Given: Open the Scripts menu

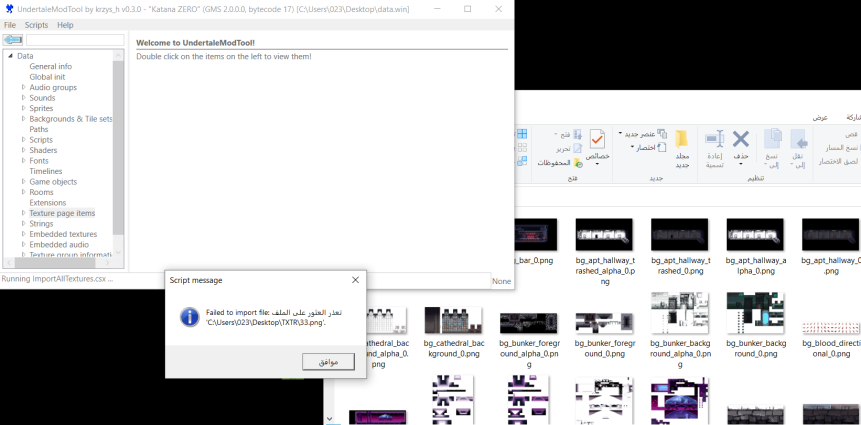Looking at the screenshot, I should (x=36, y=25).
